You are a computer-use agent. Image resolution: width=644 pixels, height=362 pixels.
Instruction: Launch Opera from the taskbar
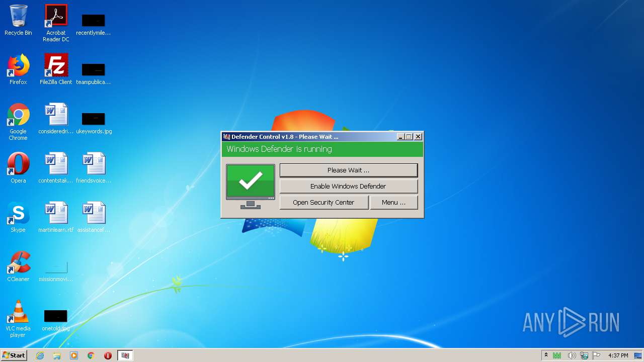[x=108, y=355]
